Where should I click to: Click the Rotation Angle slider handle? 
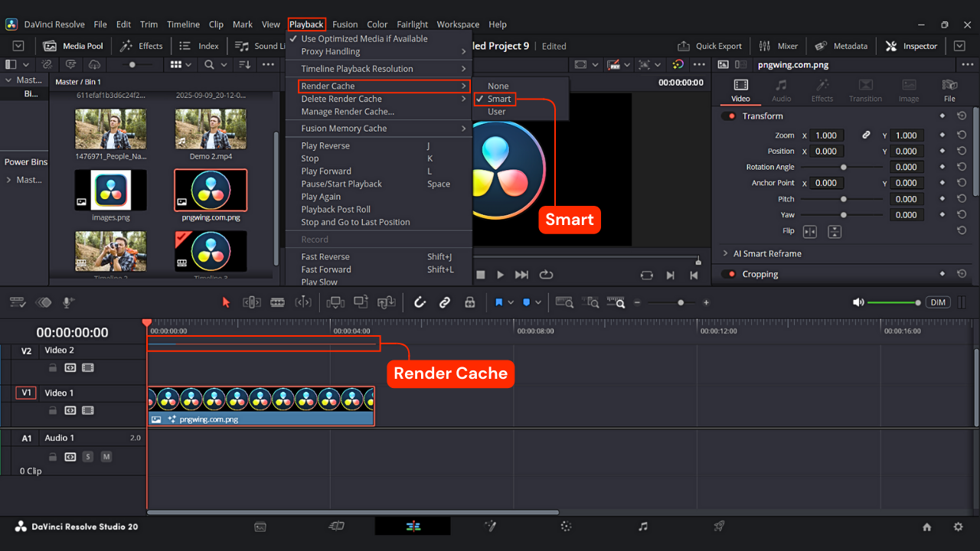click(844, 167)
